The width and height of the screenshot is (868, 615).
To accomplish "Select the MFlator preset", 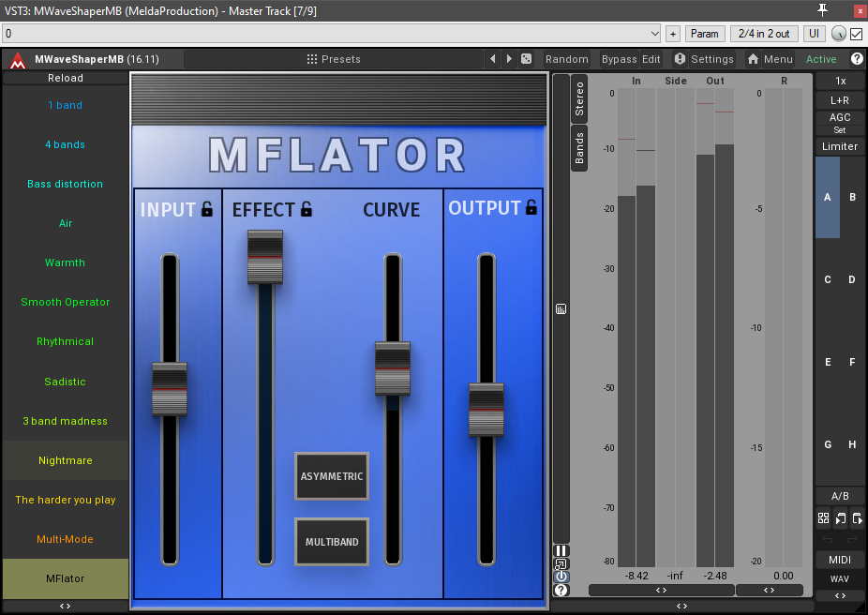I will pyautogui.click(x=66, y=578).
